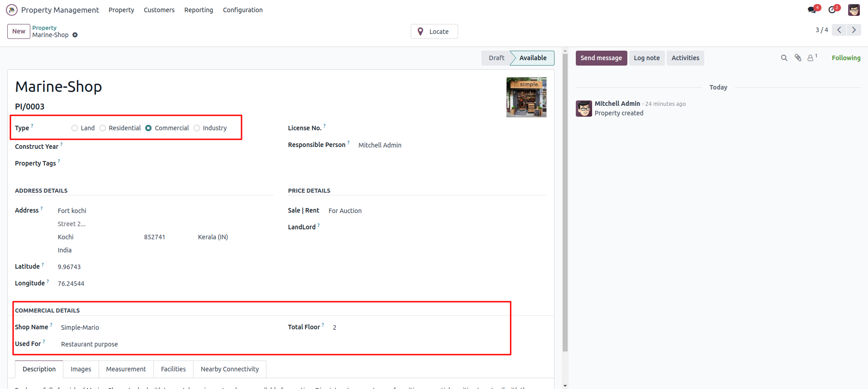Image resolution: width=868 pixels, height=389 pixels.
Task: Open the Configuration menu
Action: (x=243, y=10)
